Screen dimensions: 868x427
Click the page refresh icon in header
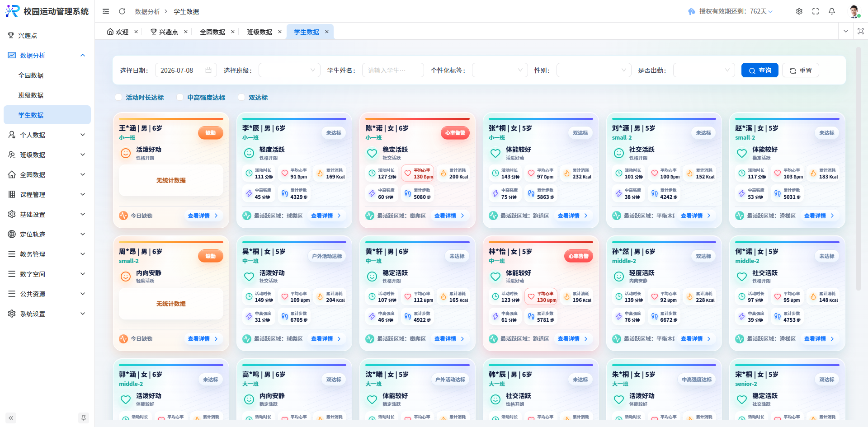[x=122, y=11]
